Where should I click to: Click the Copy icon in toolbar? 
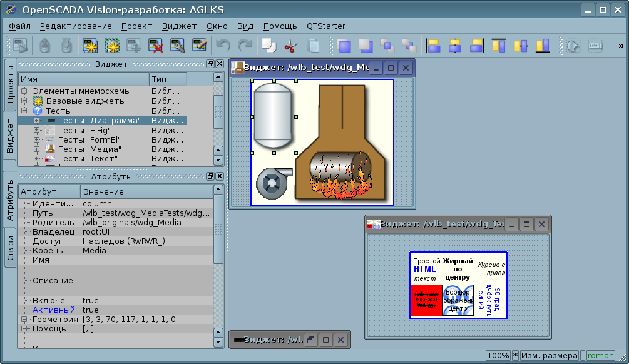(268, 46)
